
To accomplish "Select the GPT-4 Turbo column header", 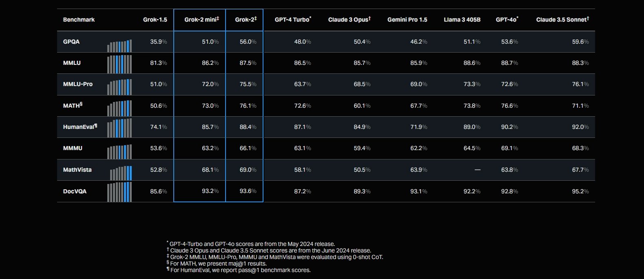I will [293, 20].
